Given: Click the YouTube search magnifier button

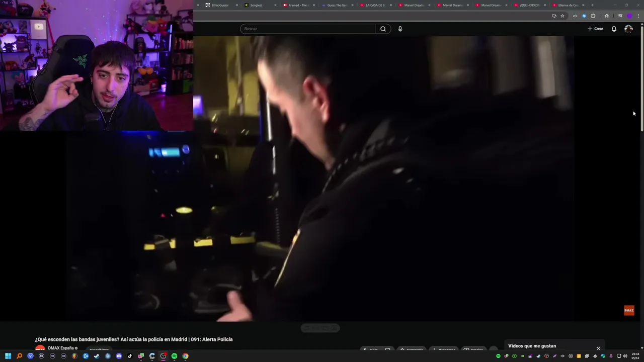Looking at the screenshot, I should coord(383,29).
